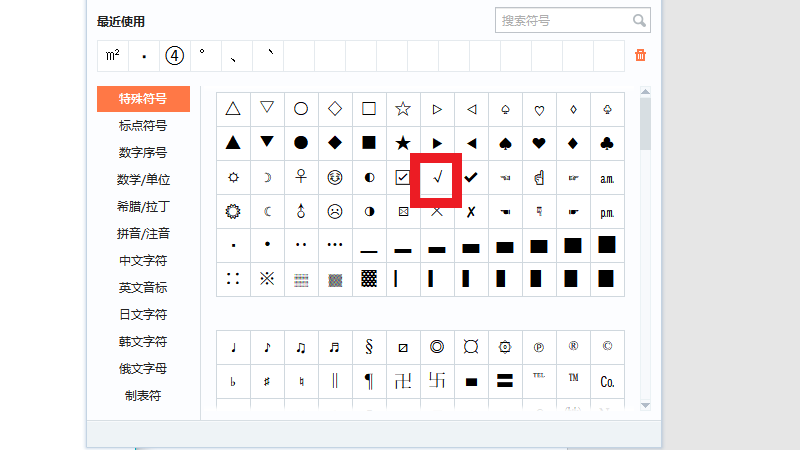Insert the solid black club symbol
Screen dimensions: 800x450
[x=607, y=143]
